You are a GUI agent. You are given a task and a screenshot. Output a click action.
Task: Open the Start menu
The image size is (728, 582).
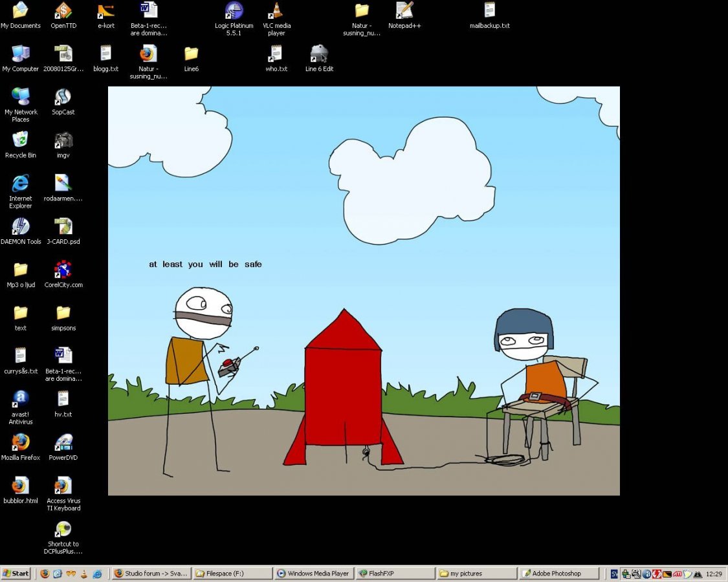pyautogui.click(x=16, y=574)
